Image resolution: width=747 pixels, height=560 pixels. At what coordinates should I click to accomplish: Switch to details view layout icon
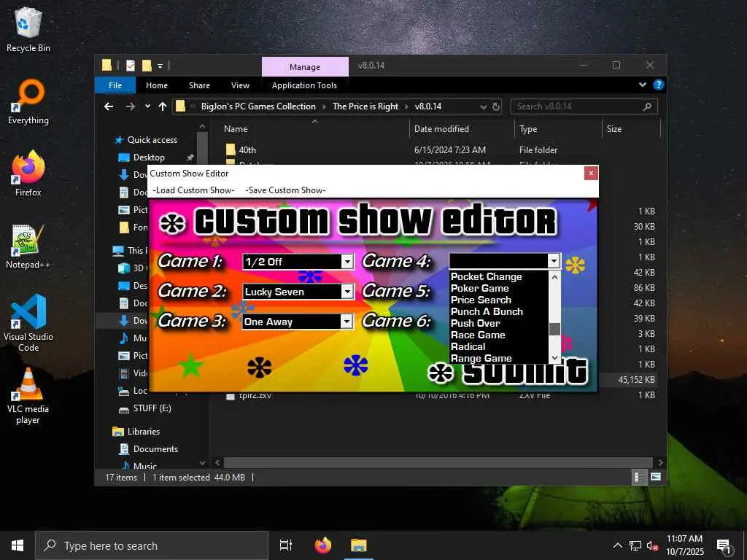(638, 477)
